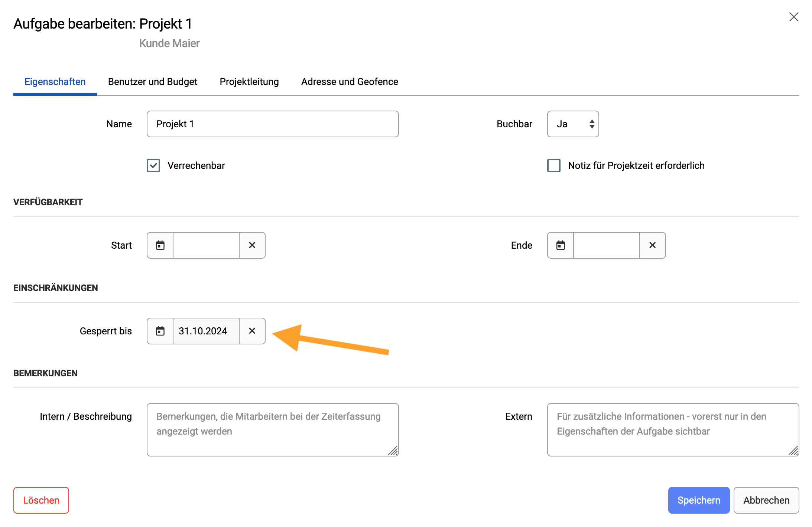Image resolution: width=812 pixels, height=527 pixels.
Task: Clear the Start date field
Action: (x=252, y=245)
